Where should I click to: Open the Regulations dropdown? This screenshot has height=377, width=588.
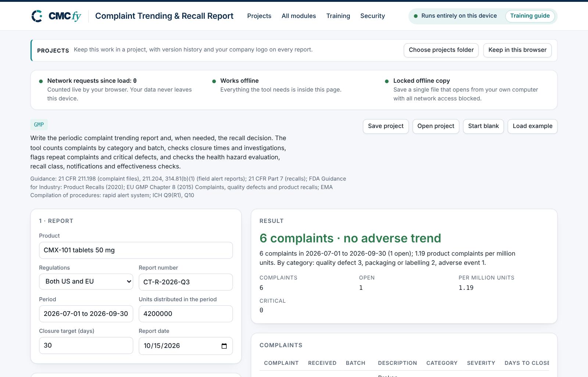click(86, 282)
